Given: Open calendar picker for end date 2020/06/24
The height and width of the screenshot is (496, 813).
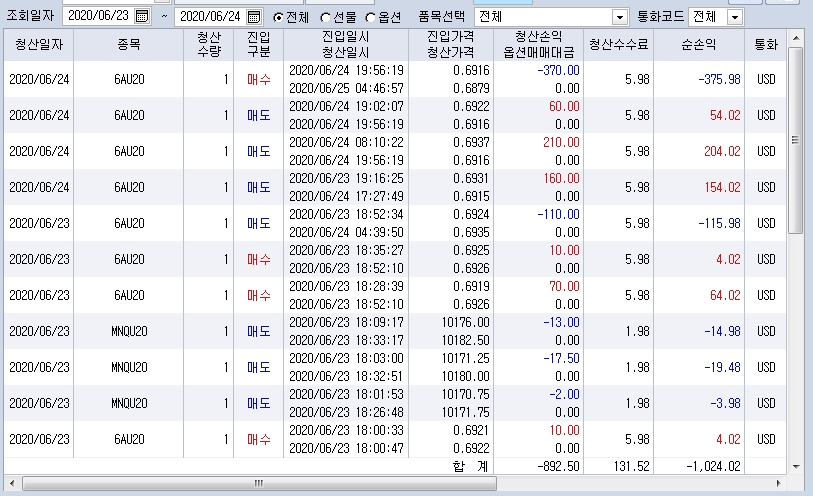Looking at the screenshot, I should 254,17.
